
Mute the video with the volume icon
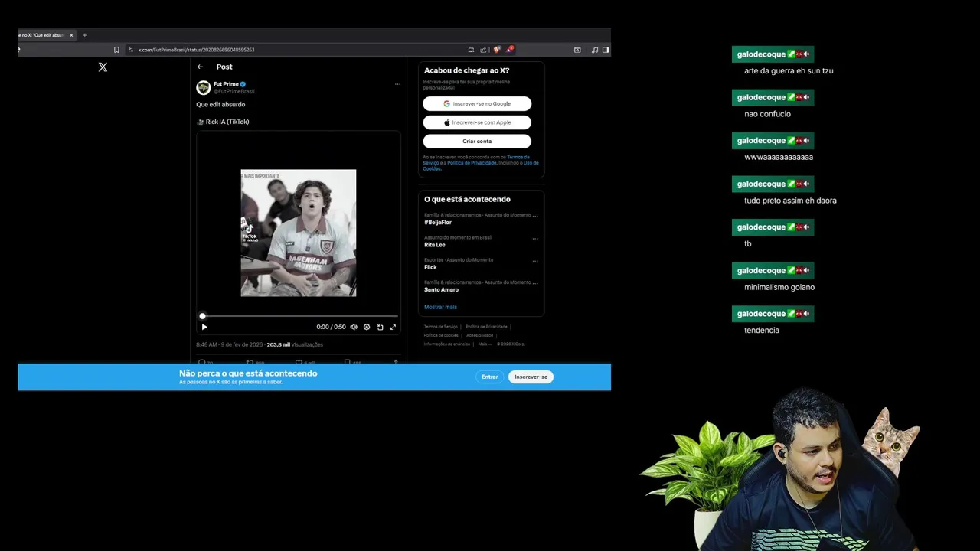pos(354,327)
